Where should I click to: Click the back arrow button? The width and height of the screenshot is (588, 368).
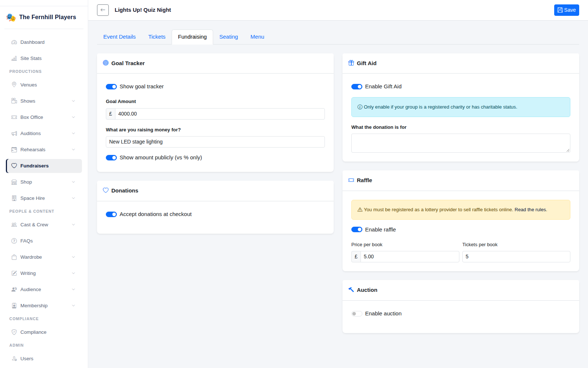coord(103,10)
